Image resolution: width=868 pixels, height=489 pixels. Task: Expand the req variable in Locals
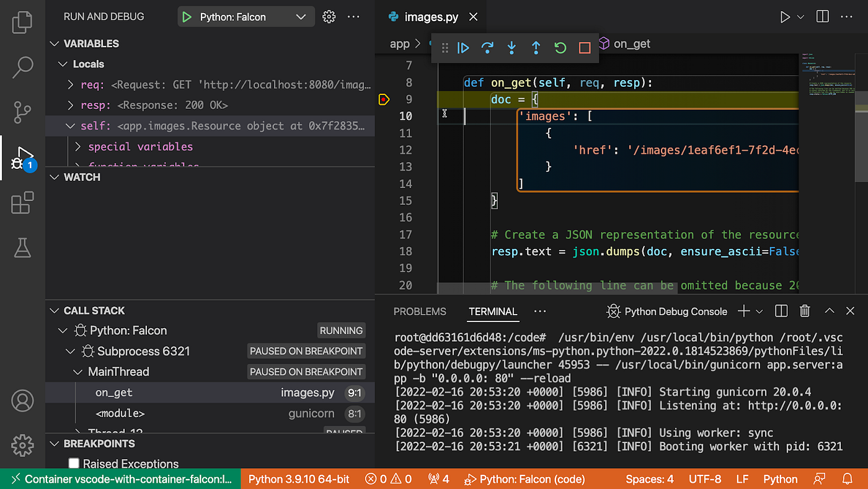[71, 85]
